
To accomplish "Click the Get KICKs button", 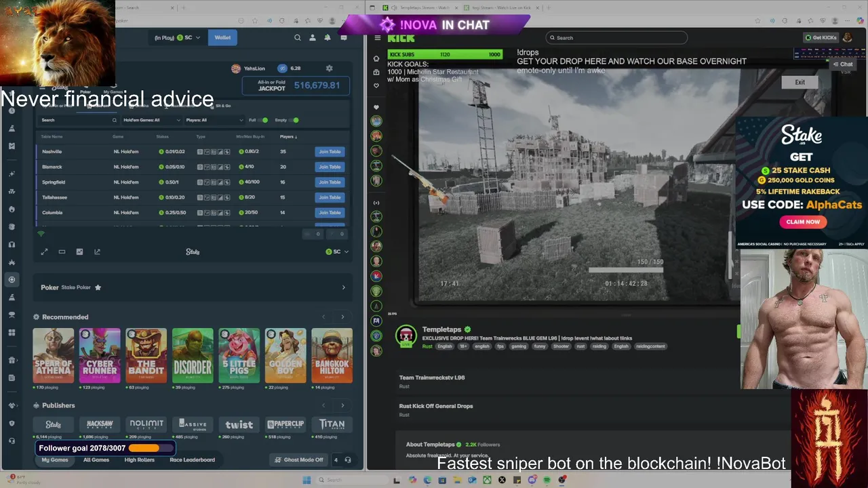I will point(821,37).
